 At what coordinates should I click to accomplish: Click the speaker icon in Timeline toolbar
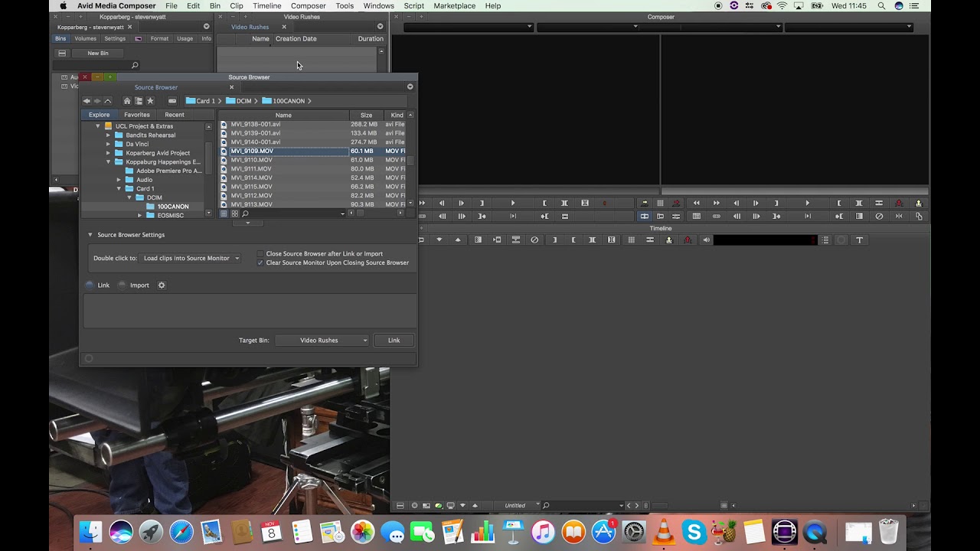pyautogui.click(x=707, y=240)
